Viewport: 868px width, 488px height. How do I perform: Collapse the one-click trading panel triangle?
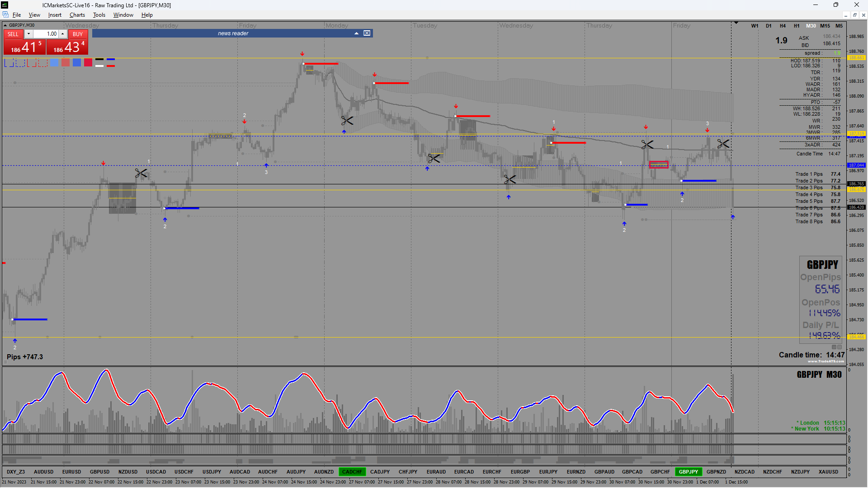tap(5, 25)
